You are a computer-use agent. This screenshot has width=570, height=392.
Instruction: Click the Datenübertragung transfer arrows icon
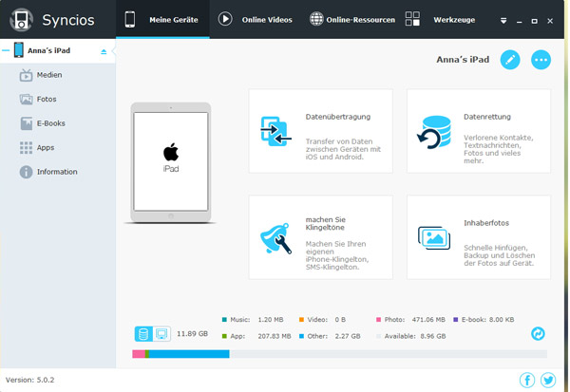click(x=275, y=131)
